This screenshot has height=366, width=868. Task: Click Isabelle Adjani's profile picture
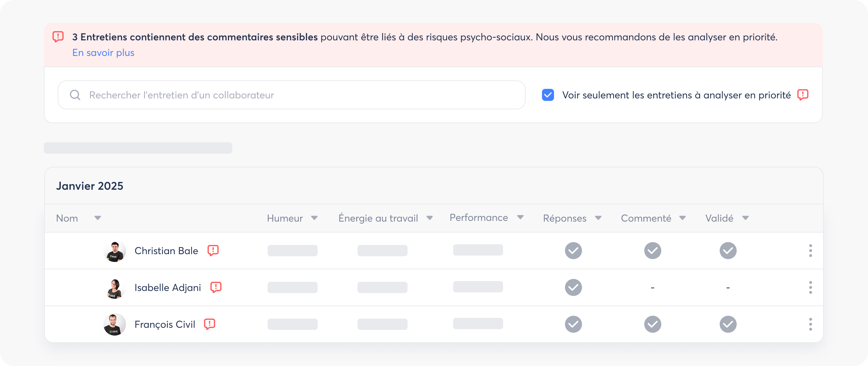pos(114,288)
